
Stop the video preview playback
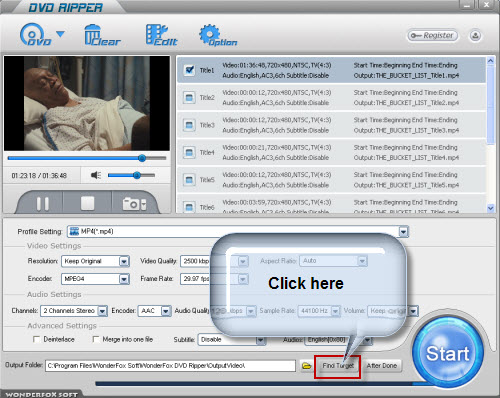(87, 203)
